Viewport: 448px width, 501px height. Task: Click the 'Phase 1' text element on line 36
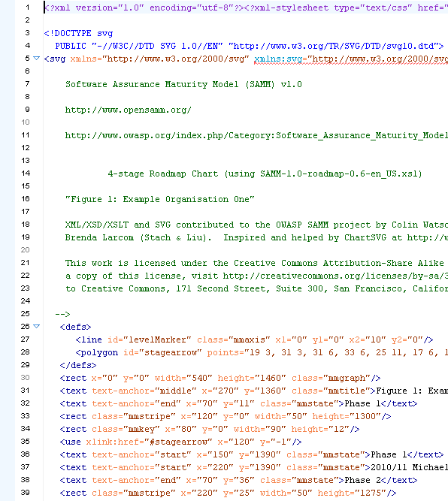point(252,455)
